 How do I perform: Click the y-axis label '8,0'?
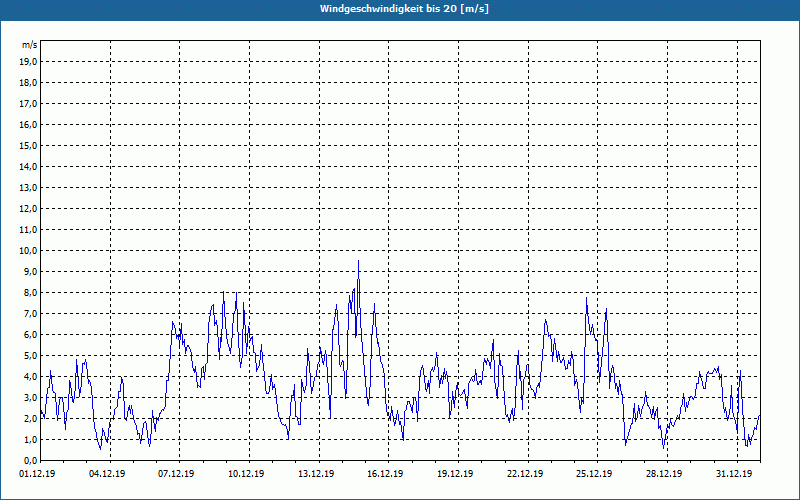tap(30, 293)
